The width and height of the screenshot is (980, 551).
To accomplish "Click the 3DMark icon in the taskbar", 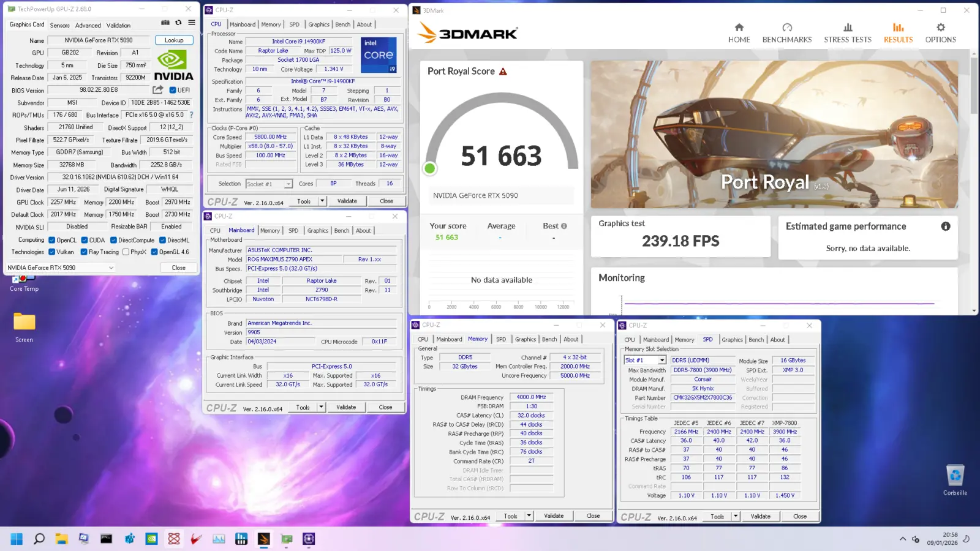I will click(264, 539).
